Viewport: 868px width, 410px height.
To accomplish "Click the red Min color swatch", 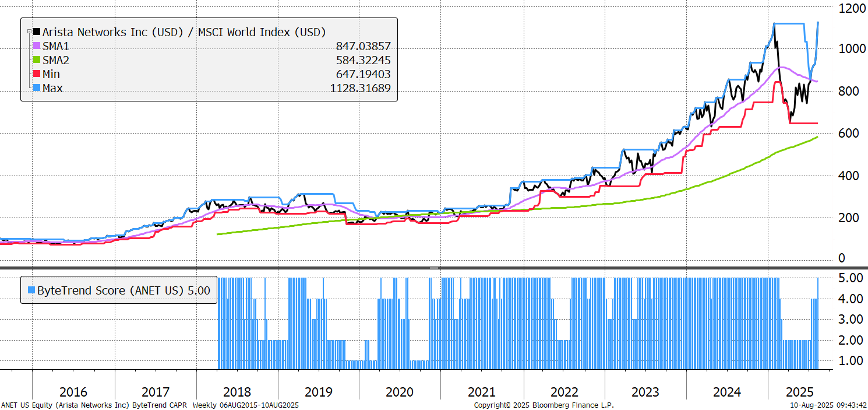I will click(37, 75).
